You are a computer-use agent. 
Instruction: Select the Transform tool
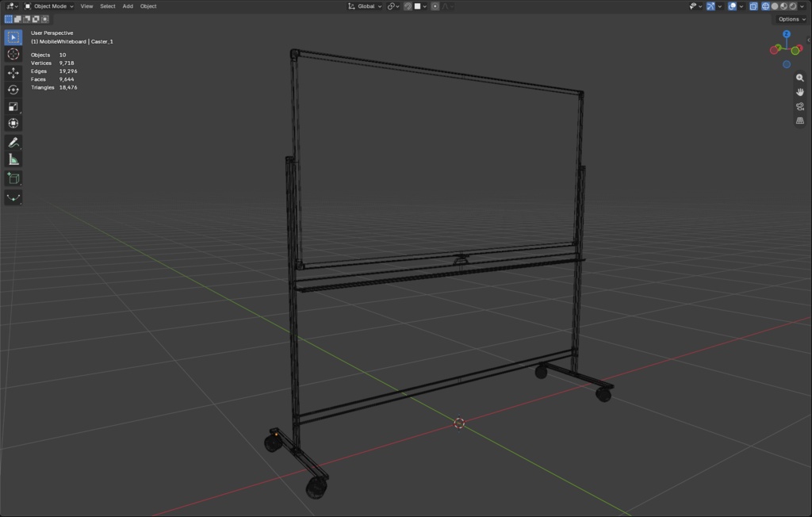(13, 123)
